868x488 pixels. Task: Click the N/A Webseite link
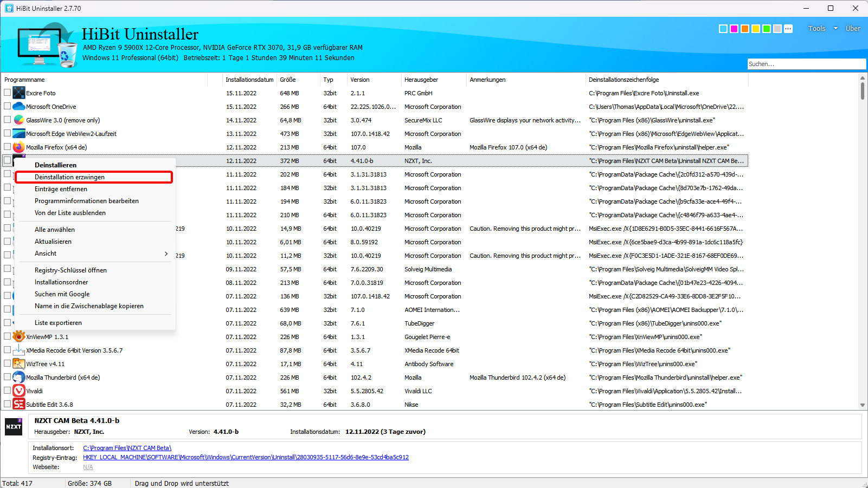[88, 467]
